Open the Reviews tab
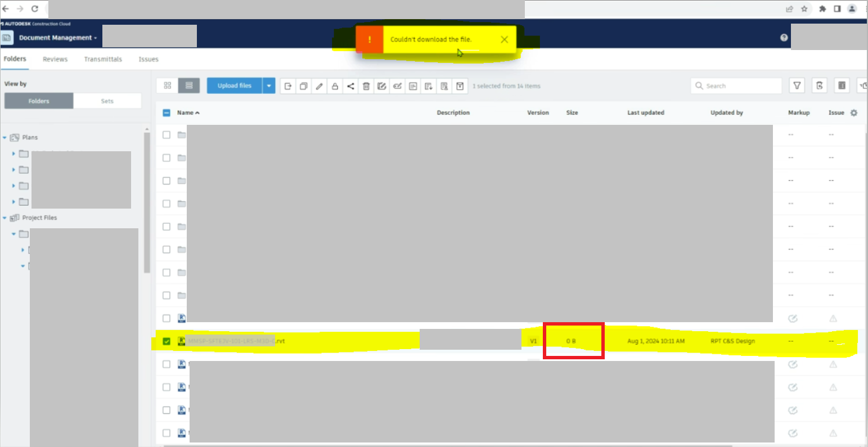 click(x=55, y=59)
